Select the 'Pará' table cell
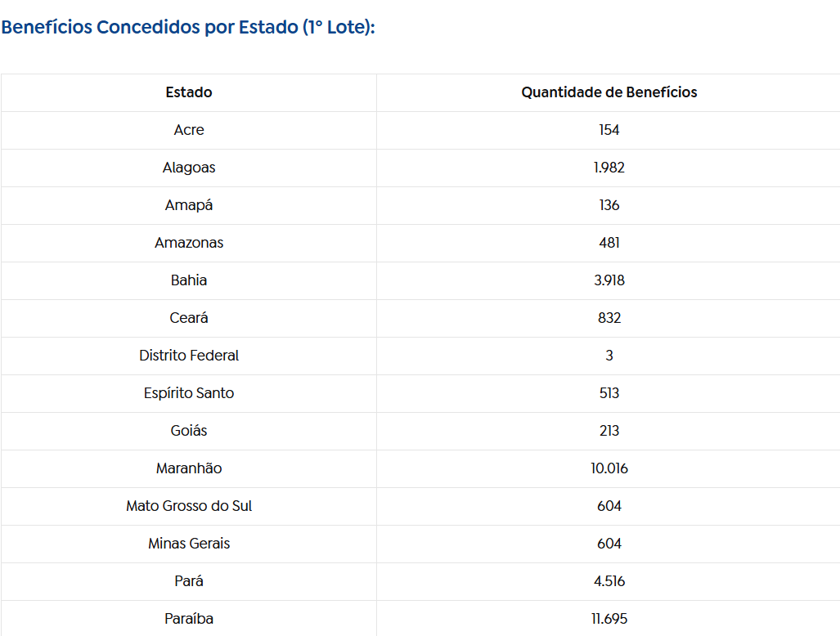 (x=189, y=581)
